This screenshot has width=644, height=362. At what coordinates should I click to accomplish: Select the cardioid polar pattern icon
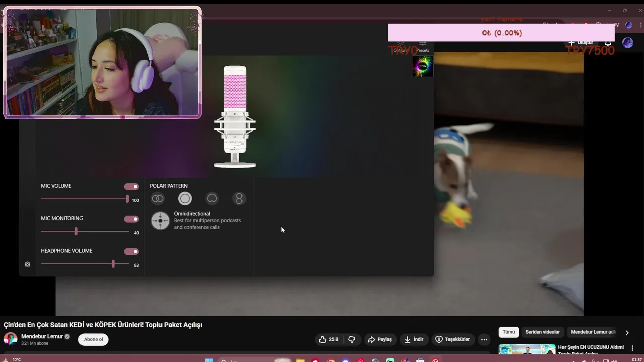tap(212, 199)
